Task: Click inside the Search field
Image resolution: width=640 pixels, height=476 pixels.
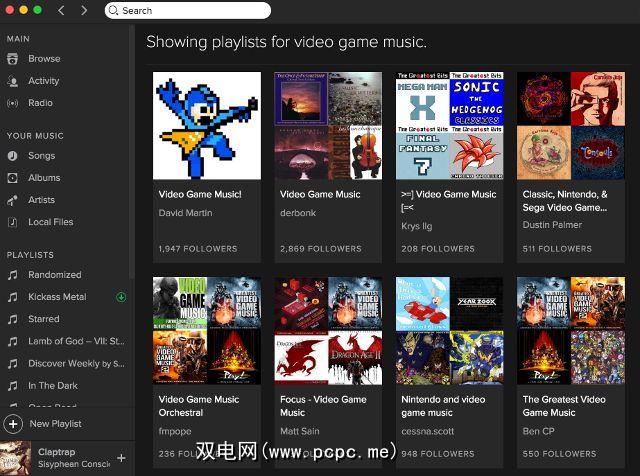Action: tap(188, 10)
